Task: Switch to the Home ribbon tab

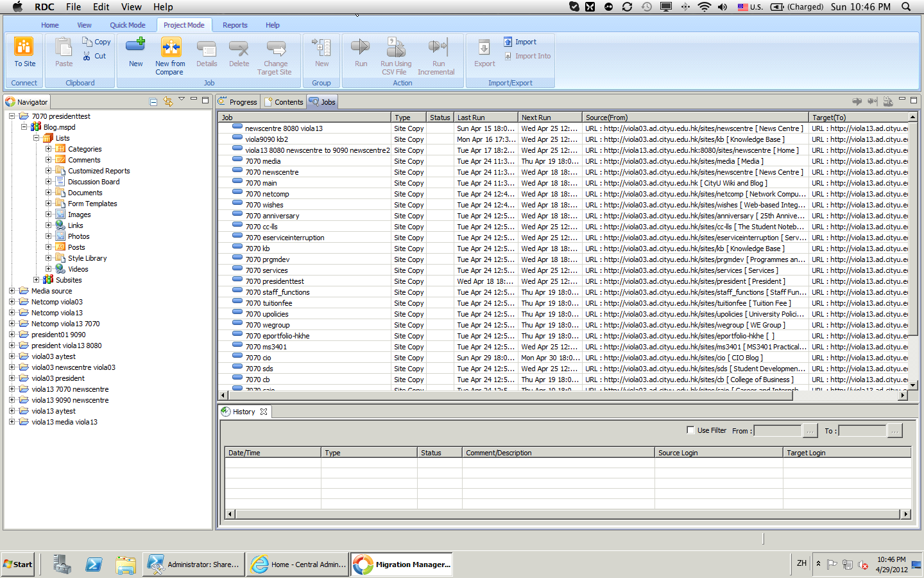Action: (x=50, y=25)
